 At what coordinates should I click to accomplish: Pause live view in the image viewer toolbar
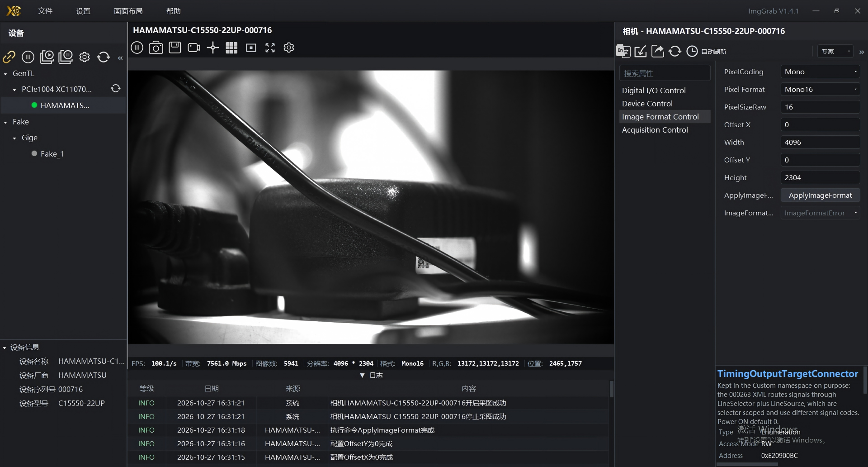[137, 48]
